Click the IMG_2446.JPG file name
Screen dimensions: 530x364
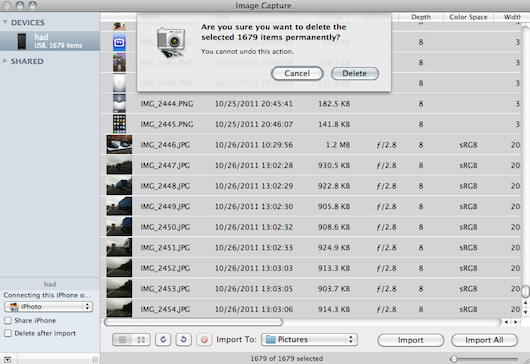[165, 145]
